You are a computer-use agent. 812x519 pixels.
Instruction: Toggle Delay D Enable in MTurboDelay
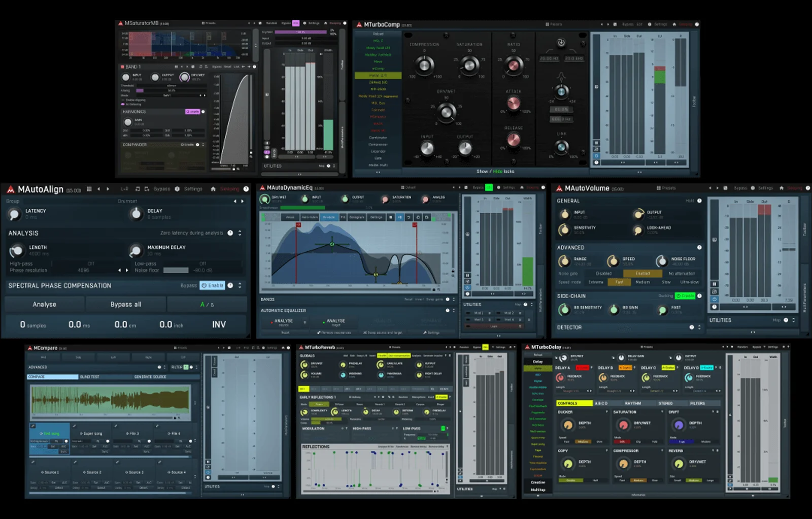(707, 368)
